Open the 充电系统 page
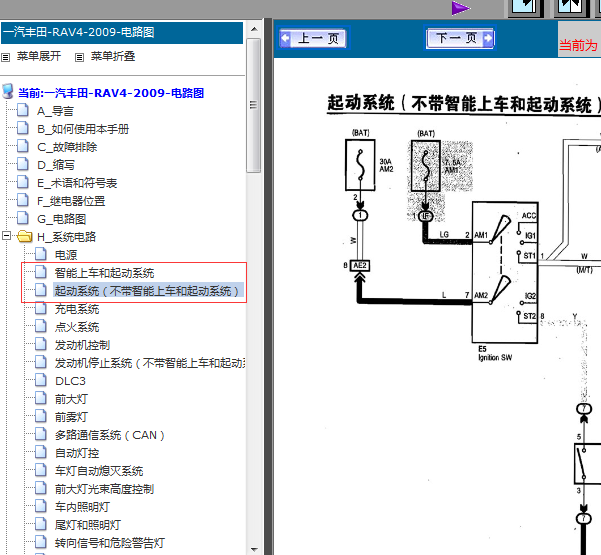 (x=77, y=309)
